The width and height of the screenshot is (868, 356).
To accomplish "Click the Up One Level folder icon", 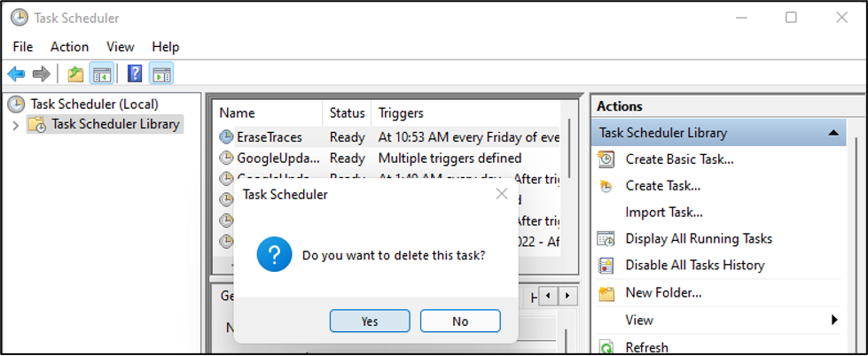I will point(75,74).
